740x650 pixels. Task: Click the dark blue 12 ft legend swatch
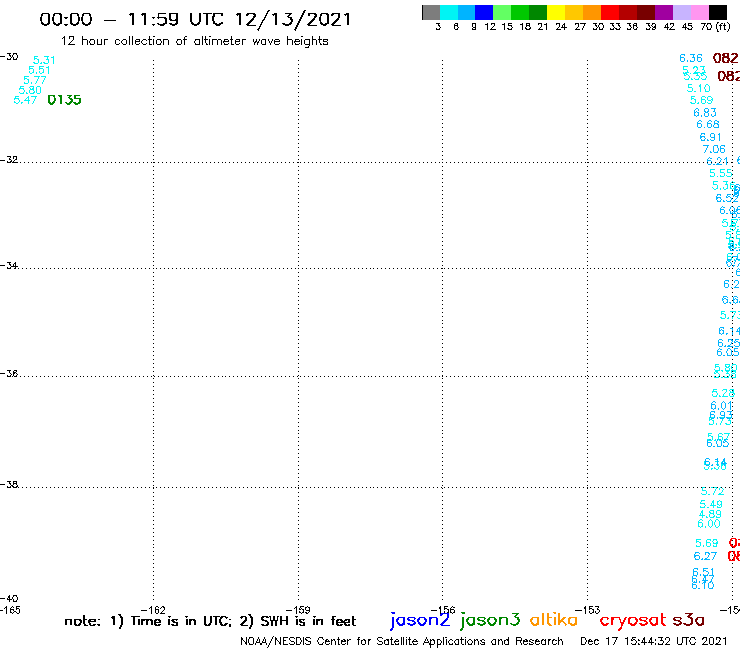tap(485, 12)
